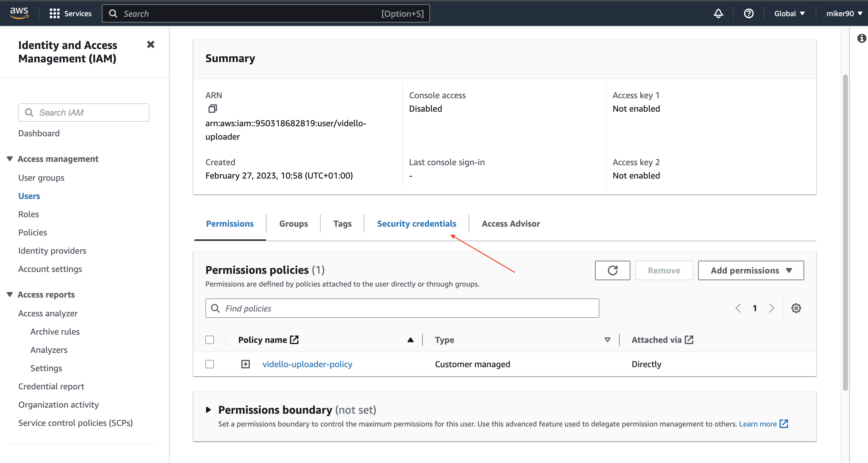The image size is (868, 463).
Task: Open the Add permissions dropdown
Action: [x=751, y=270]
